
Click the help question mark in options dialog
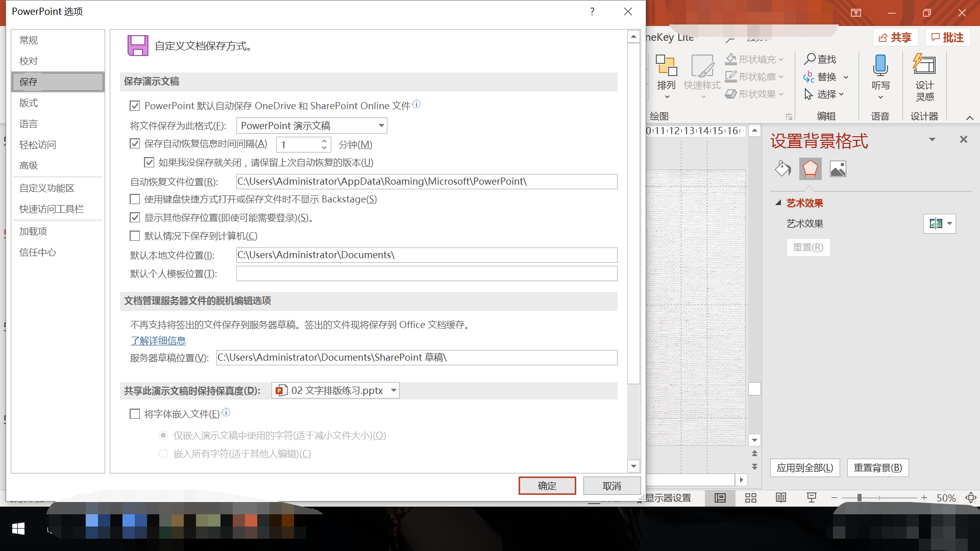[592, 11]
